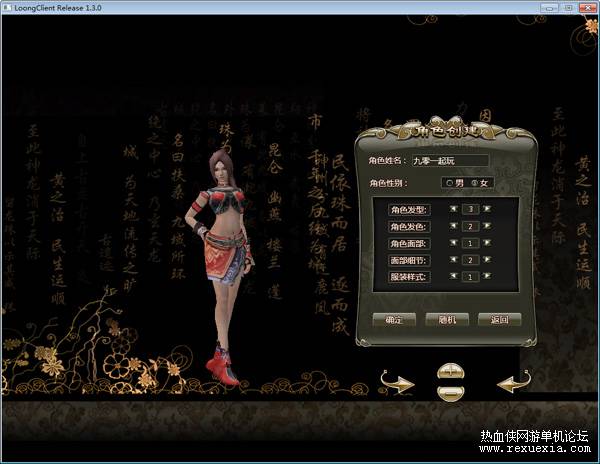Minimize the LoongClient window
Viewport: 600px width, 464px height.
pyautogui.click(x=549, y=8)
